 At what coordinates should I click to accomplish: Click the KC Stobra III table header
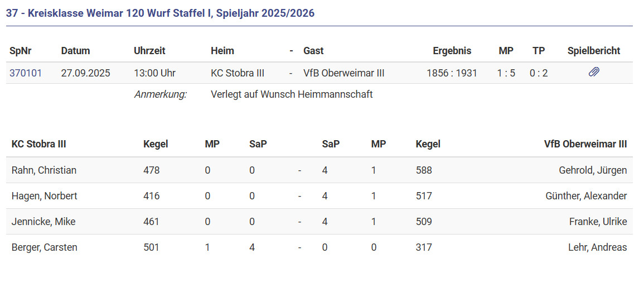point(38,144)
